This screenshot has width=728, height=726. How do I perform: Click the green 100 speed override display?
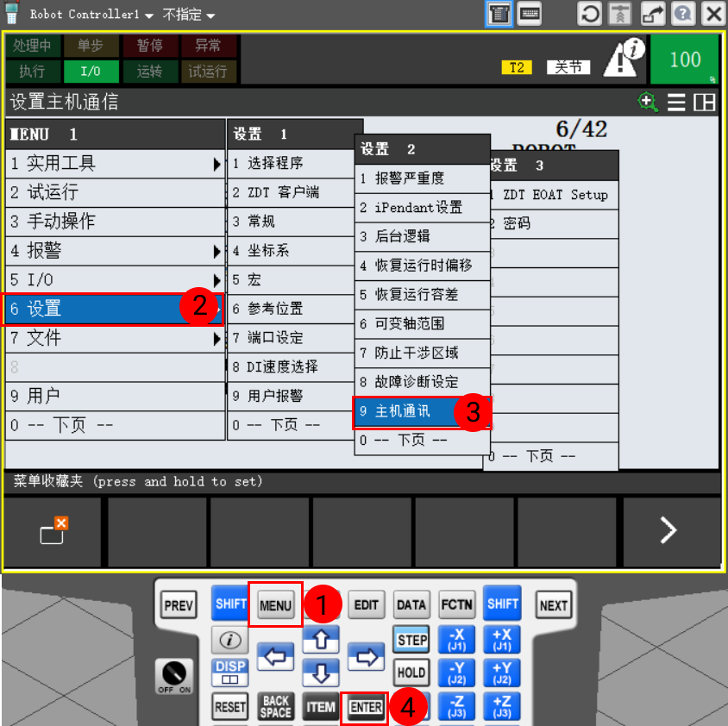click(x=686, y=59)
